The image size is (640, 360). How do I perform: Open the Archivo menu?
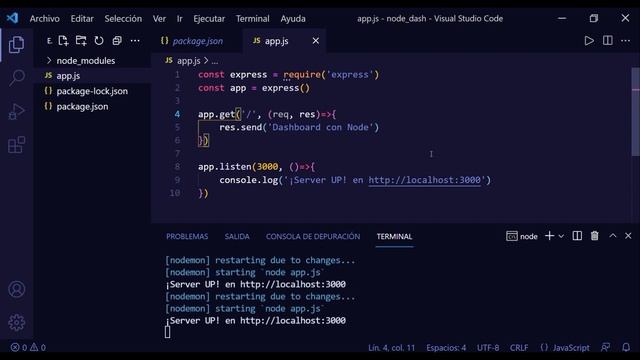tap(44, 19)
